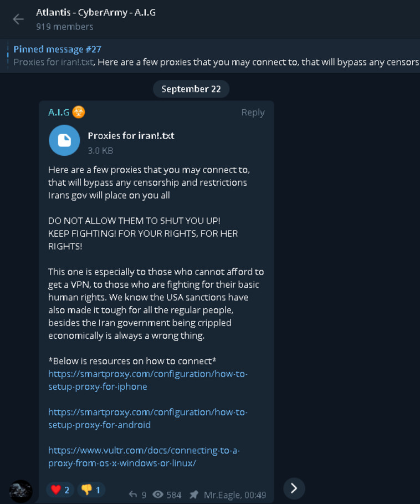420x504 pixels.
Task: Jump to Pinned message #27
Action: [x=57, y=49]
